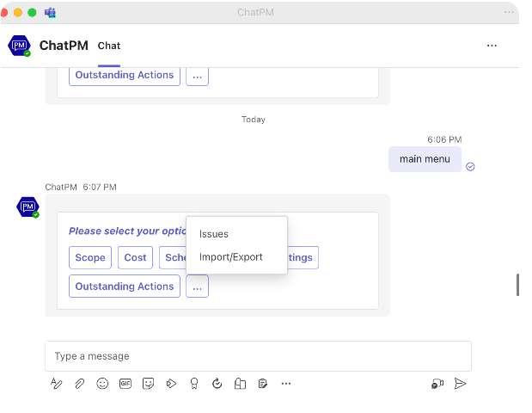Click the 'main menu' sent message bubble
This screenshot has height=413, width=532.
(425, 159)
